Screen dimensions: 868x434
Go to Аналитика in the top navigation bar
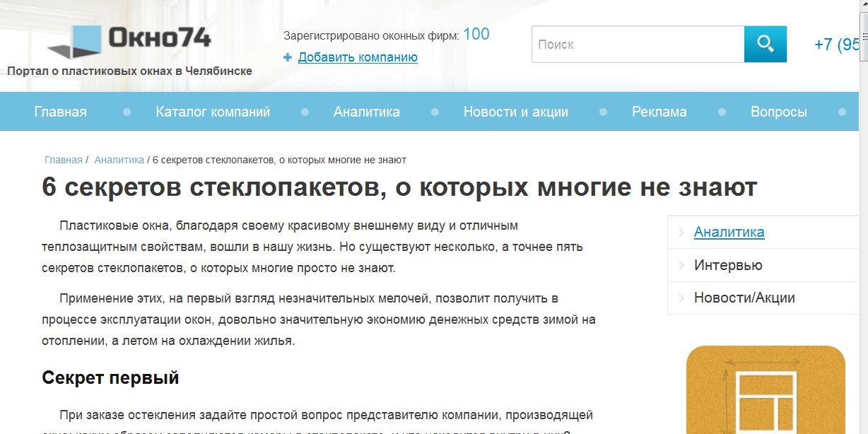[x=367, y=112]
